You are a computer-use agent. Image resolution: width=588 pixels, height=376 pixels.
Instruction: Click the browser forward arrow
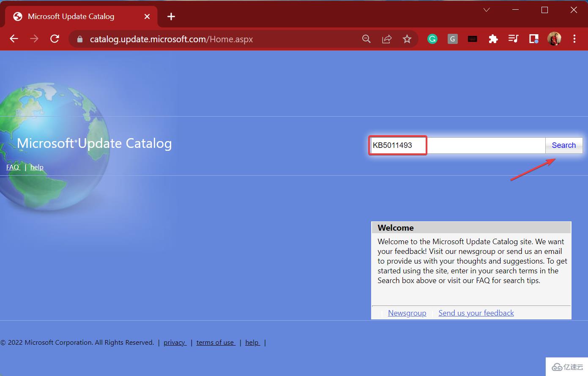click(x=34, y=39)
